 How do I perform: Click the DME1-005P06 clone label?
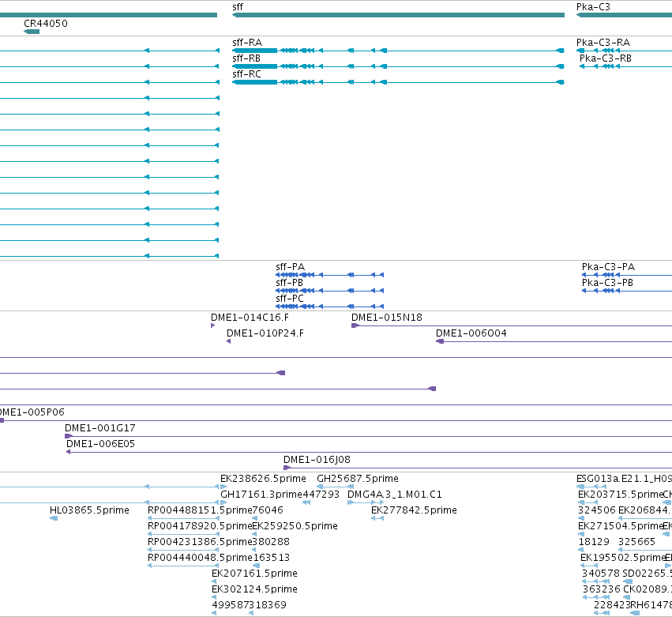(32, 412)
